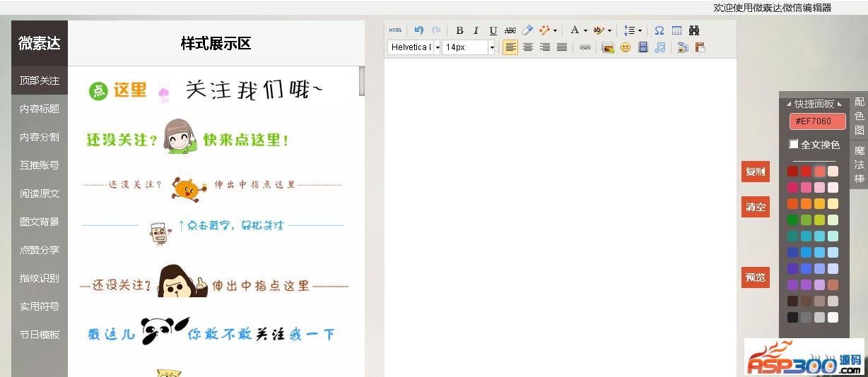
Task: Insert a table
Action: [676, 30]
